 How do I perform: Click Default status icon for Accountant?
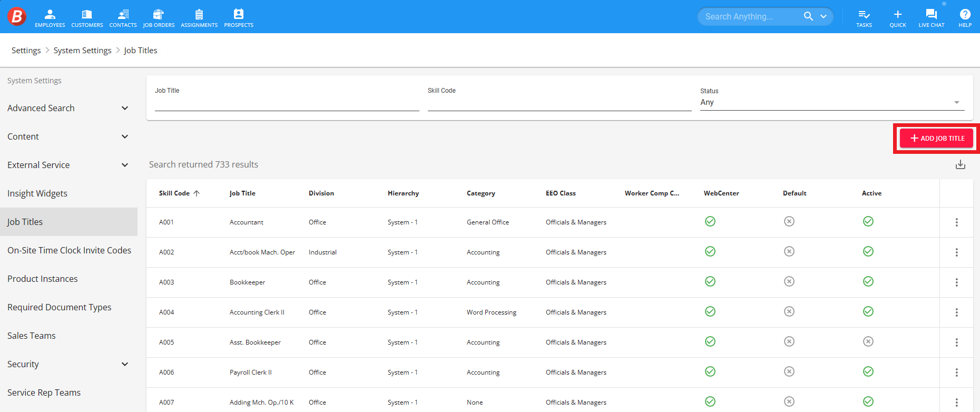789,221
